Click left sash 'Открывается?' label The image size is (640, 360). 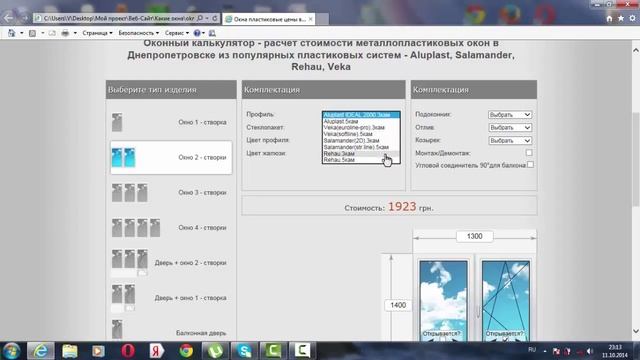point(442,333)
